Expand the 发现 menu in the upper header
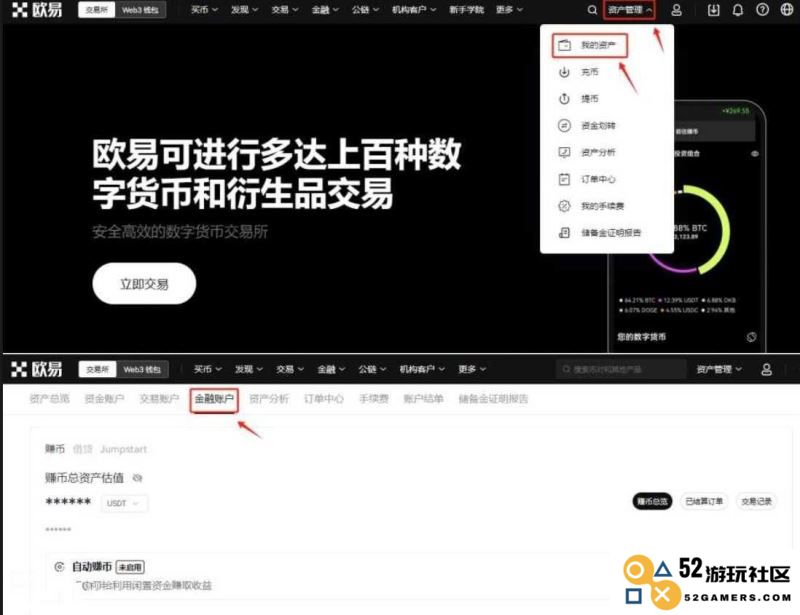Image resolution: width=800 pixels, height=615 pixels. click(x=244, y=10)
